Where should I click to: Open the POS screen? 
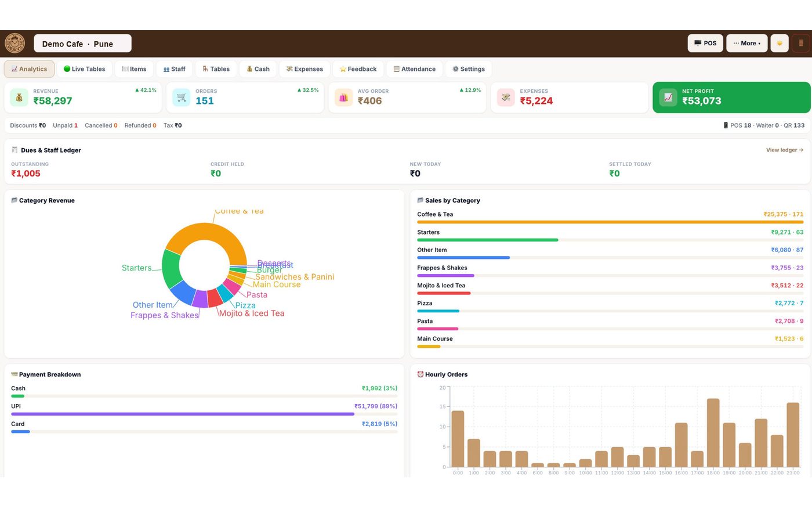(705, 43)
